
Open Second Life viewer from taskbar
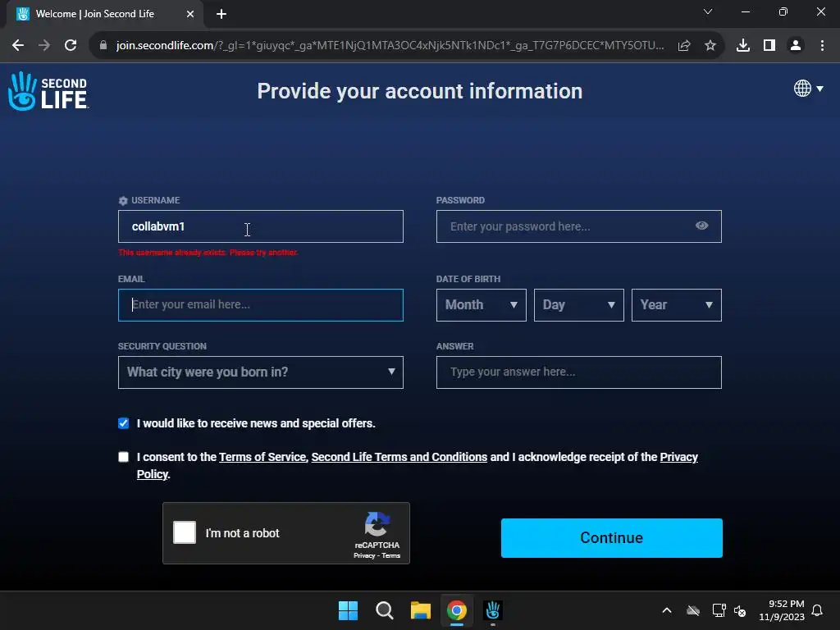coord(493,610)
